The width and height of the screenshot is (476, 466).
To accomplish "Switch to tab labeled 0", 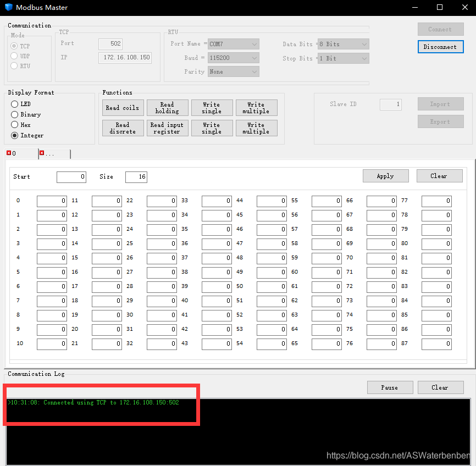I will (21, 154).
